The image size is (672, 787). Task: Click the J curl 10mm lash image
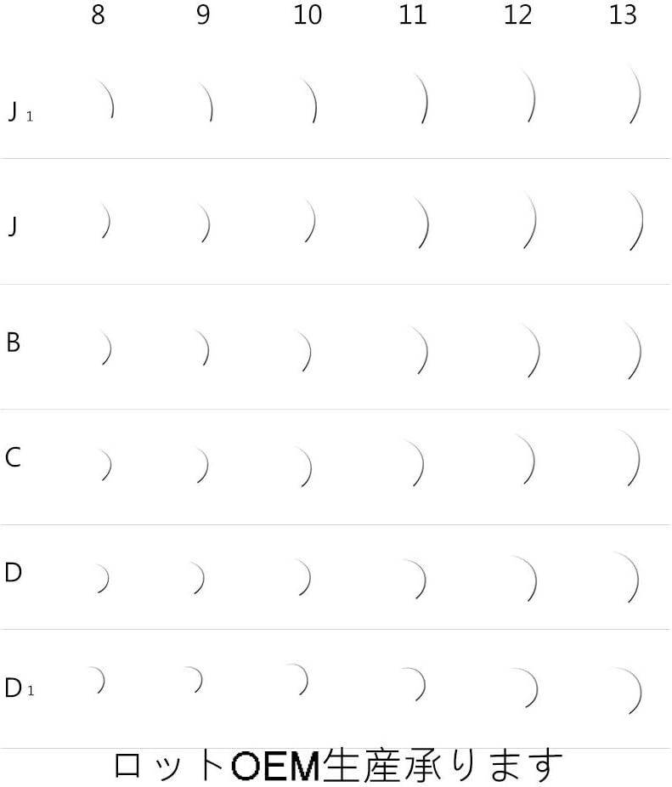coord(310,221)
